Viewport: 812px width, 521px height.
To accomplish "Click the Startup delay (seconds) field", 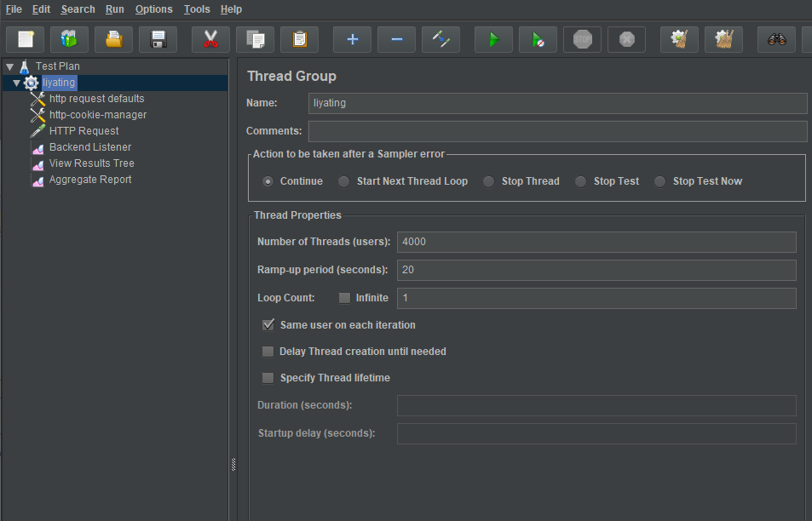I will (x=596, y=433).
